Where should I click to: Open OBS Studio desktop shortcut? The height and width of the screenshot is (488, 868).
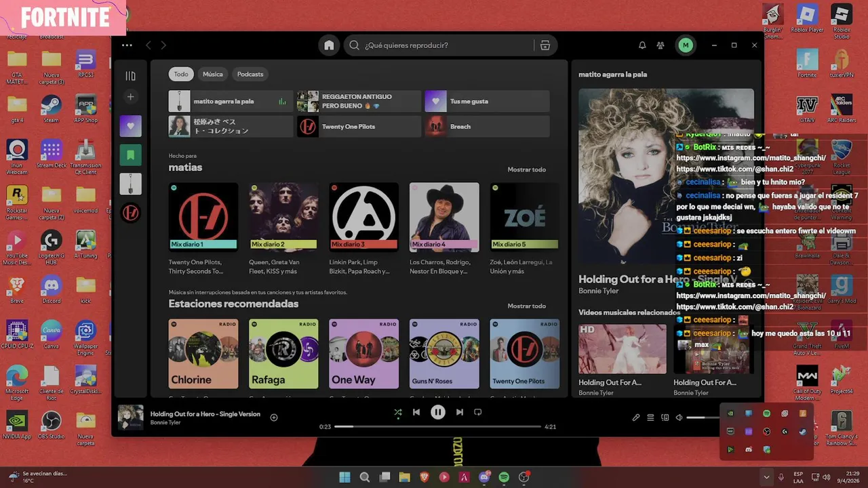(51, 425)
